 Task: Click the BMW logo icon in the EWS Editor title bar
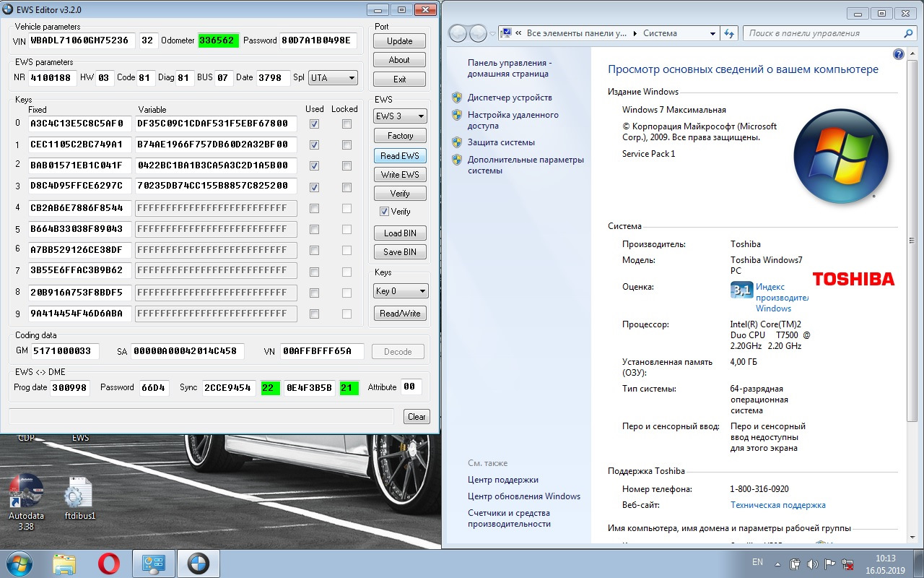point(9,10)
